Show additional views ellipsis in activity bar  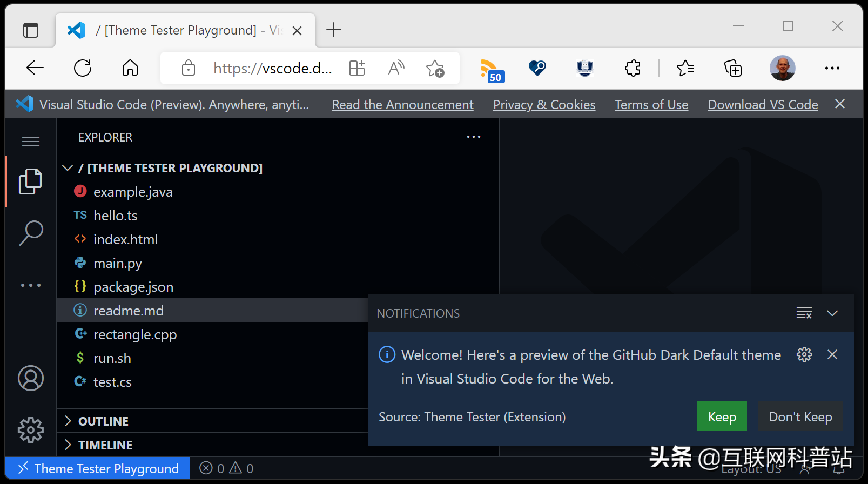point(31,285)
